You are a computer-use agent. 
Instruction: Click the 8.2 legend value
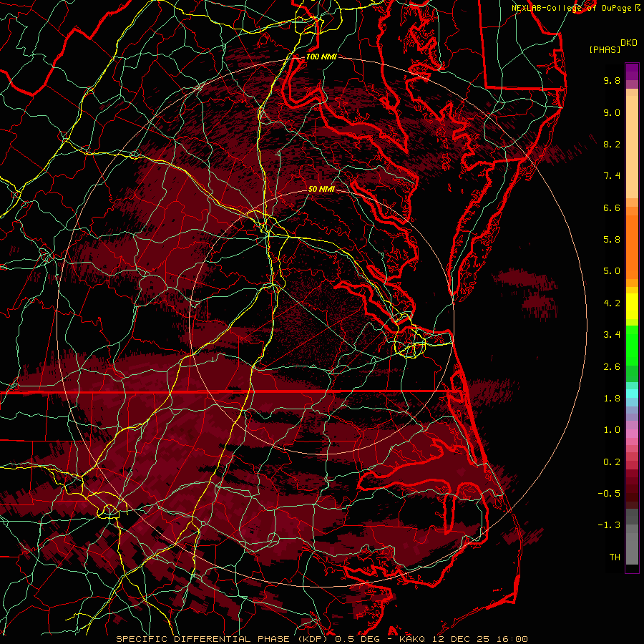pyautogui.click(x=612, y=144)
